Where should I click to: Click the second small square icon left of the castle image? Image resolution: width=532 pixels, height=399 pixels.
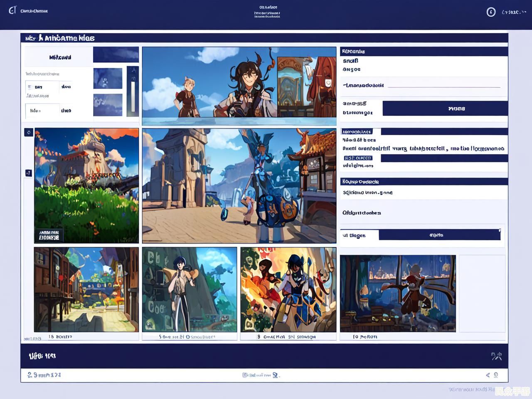29,173
